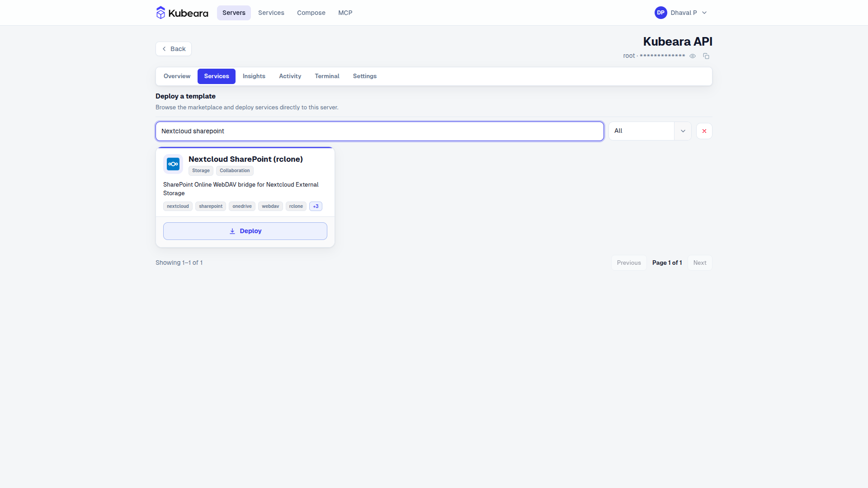Screen dimensions: 868x488
Task: Click the Showing 1–1 of 1 text
Action: coord(179,263)
